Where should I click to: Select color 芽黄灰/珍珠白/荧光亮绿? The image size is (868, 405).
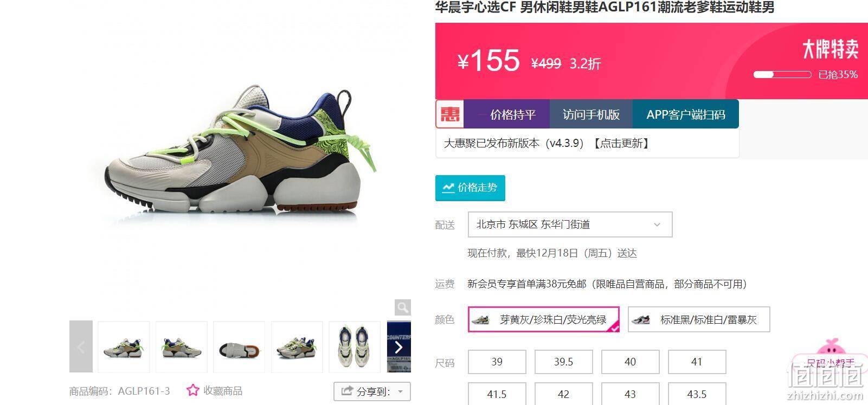(x=544, y=320)
